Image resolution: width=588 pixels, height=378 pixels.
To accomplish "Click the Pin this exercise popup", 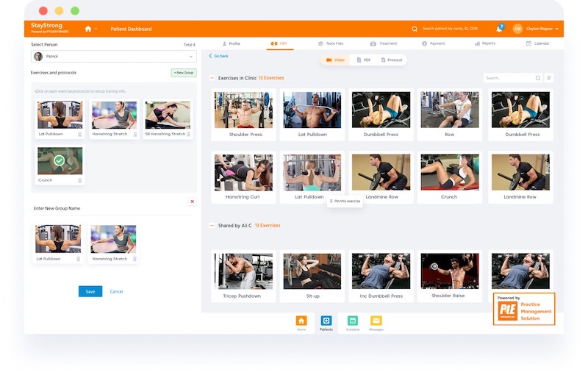I will (x=345, y=202).
